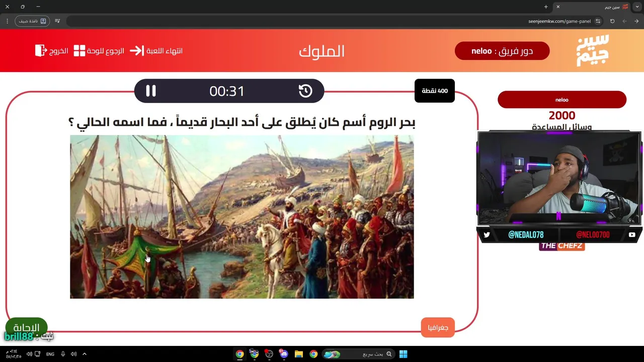Viewport: 644px width, 362px height.
Task: Click the end-game arrow icon
Action: coord(136,51)
